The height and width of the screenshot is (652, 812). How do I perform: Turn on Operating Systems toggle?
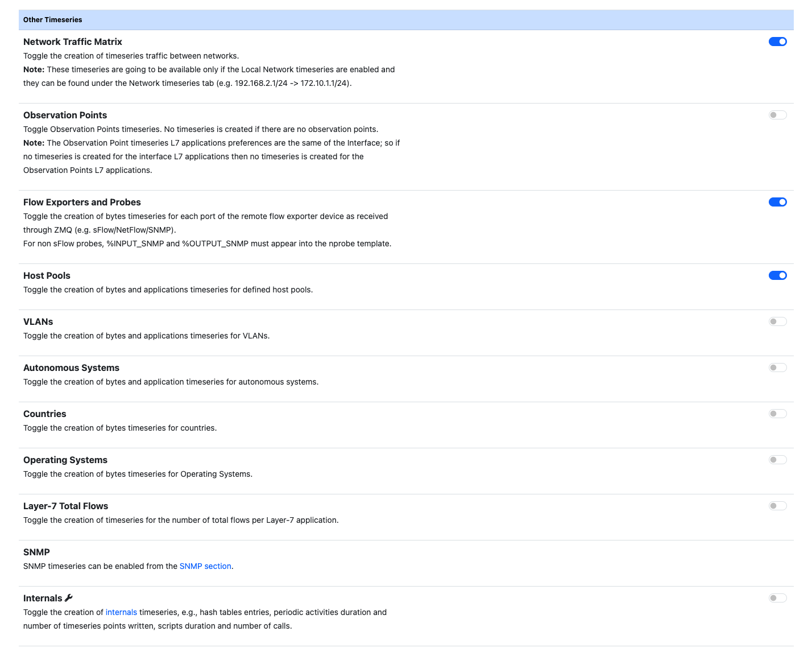point(777,460)
